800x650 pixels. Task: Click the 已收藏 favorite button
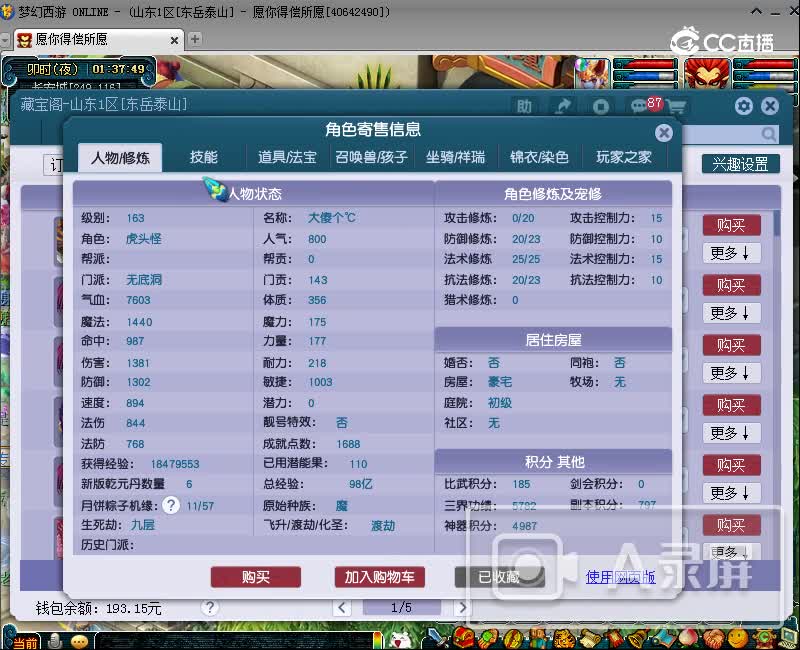[499, 577]
